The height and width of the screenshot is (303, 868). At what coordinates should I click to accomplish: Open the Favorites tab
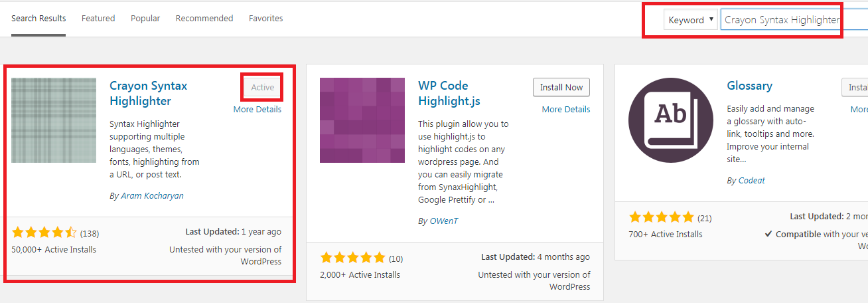265,19
